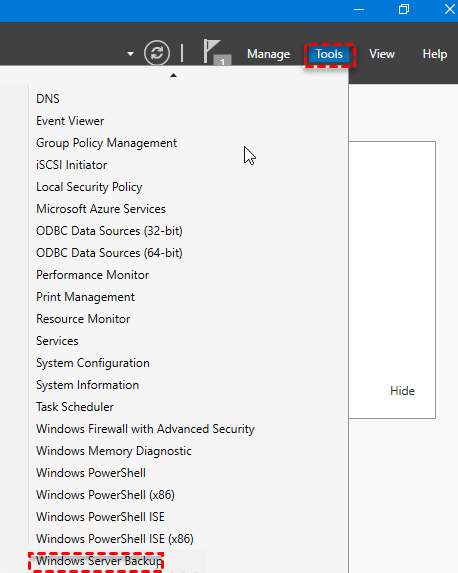Click the menu scroll-up arrow
Viewport: 458px width, 573px height.
(x=174, y=75)
